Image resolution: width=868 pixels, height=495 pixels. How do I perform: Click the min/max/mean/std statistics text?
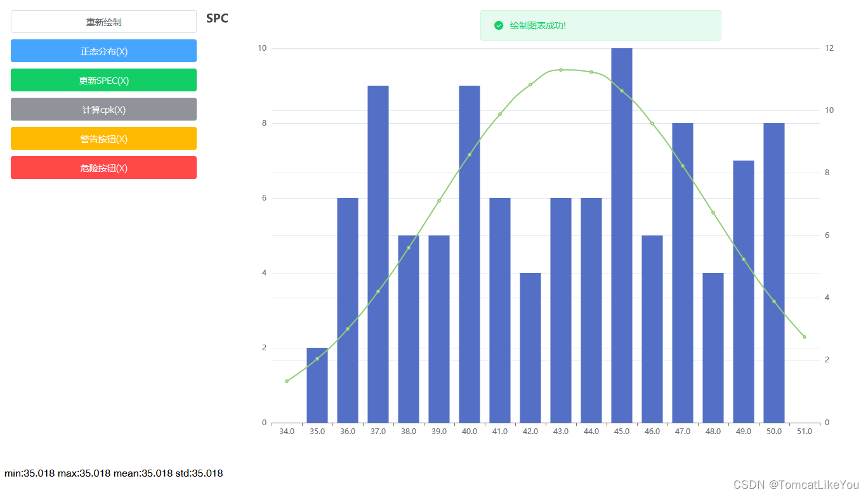114,473
